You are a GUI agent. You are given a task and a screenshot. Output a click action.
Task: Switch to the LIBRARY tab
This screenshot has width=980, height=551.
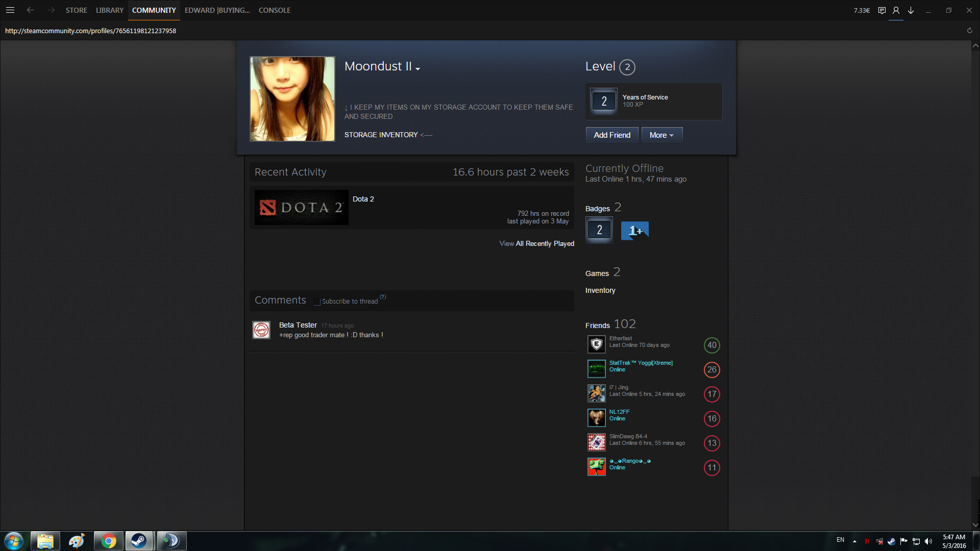coord(110,10)
